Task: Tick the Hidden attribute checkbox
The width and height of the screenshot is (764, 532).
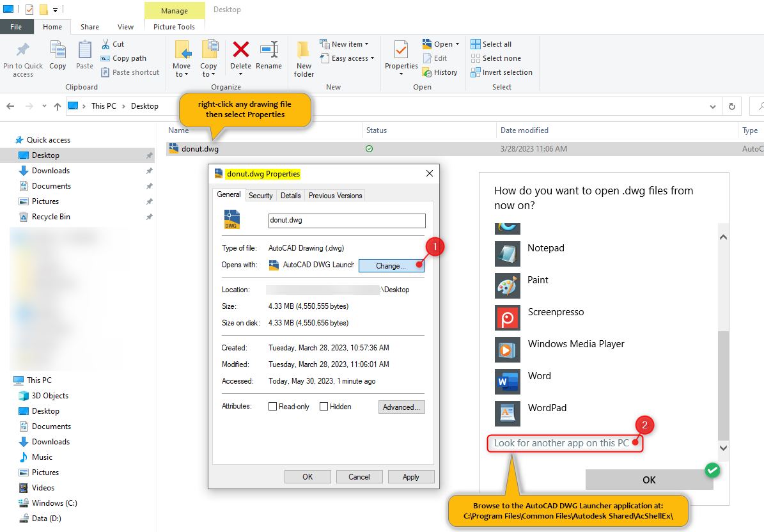Action: click(x=324, y=407)
